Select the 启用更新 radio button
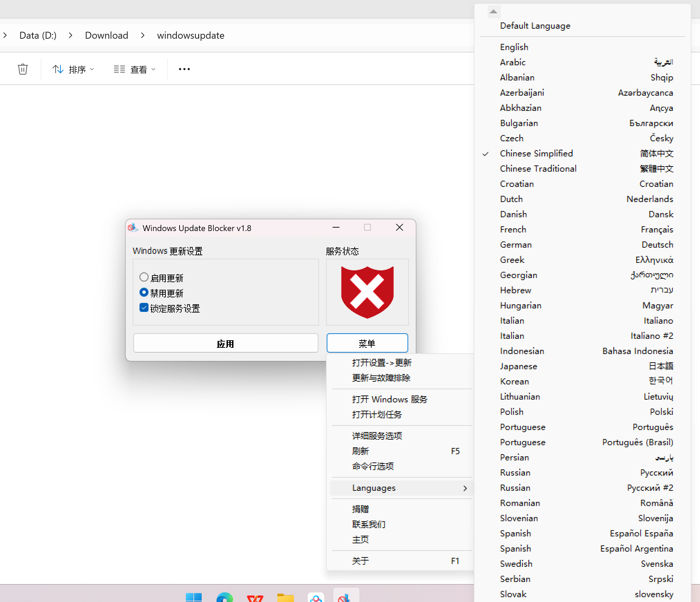This screenshot has height=602, width=700. click(144, 277)
